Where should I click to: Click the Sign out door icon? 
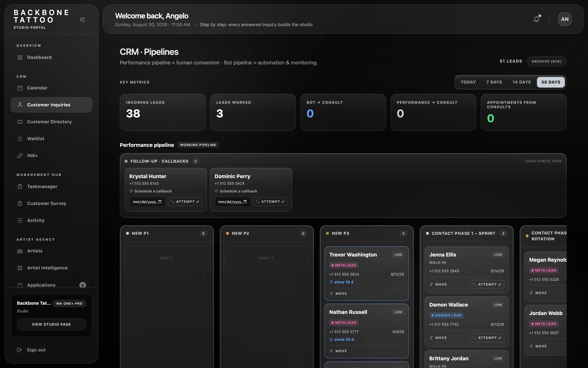tap(19, 350)
